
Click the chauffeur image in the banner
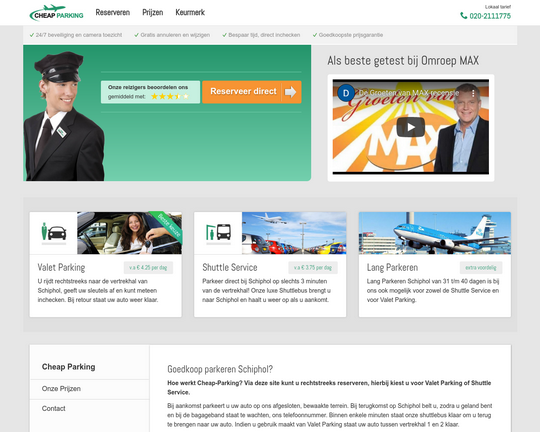pyautogui.click(x=64, y=116)
